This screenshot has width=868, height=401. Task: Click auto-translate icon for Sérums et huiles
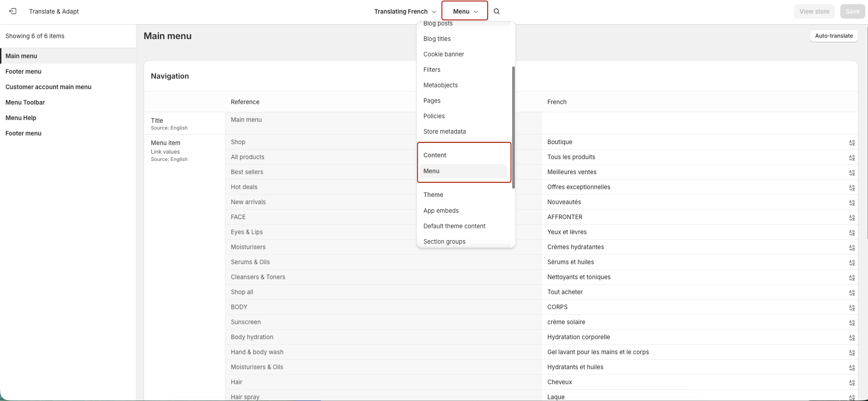tap(852, 263)
